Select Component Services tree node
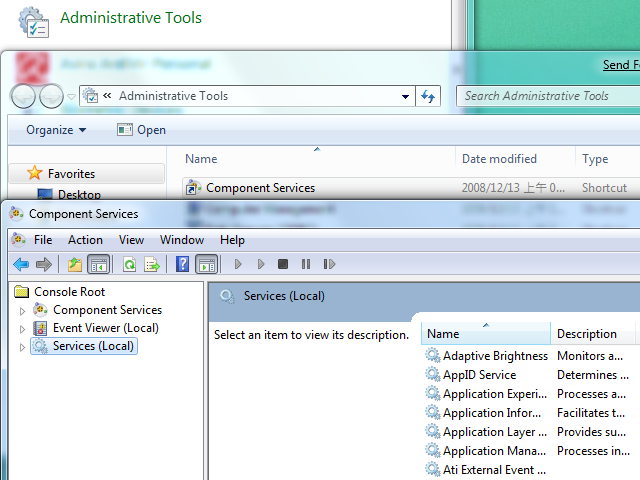This screenshot has width=640, height=480. click(x=107, y=310)
